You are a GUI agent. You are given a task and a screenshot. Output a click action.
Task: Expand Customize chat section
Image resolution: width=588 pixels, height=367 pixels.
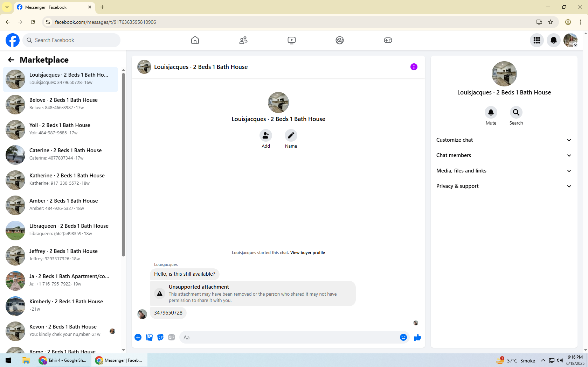click(504, 140)
